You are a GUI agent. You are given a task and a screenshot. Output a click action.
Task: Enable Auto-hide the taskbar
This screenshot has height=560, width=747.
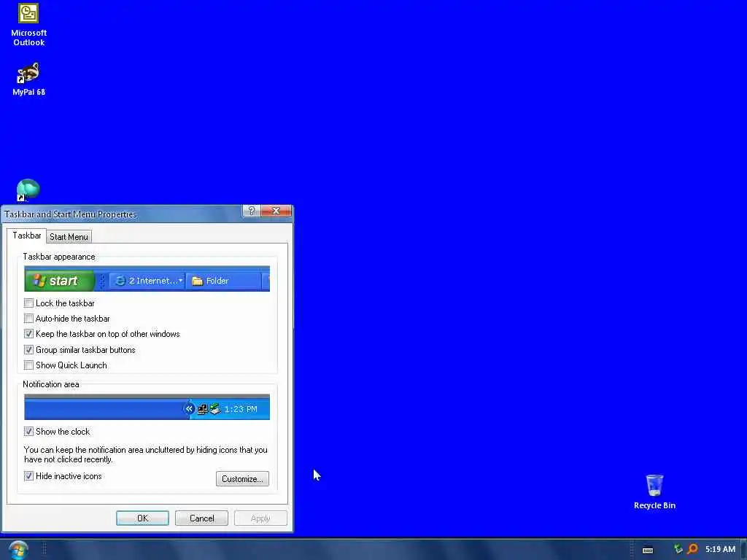point(28,318)
